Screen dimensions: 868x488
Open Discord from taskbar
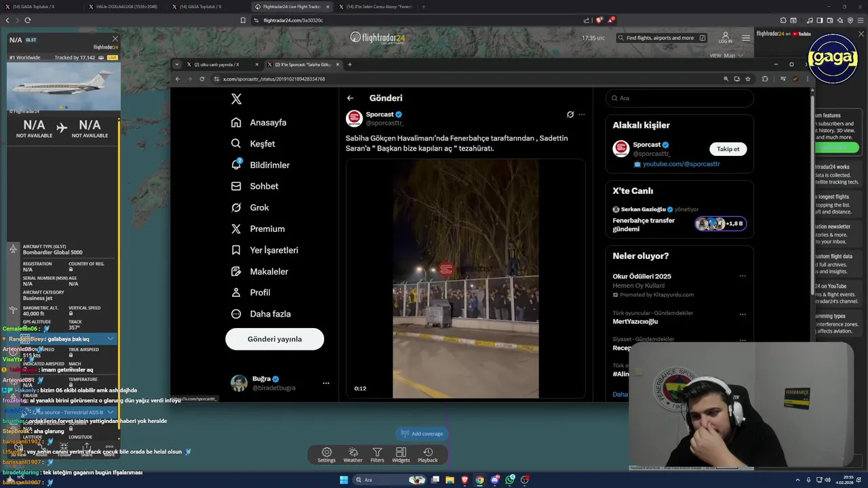495,480
